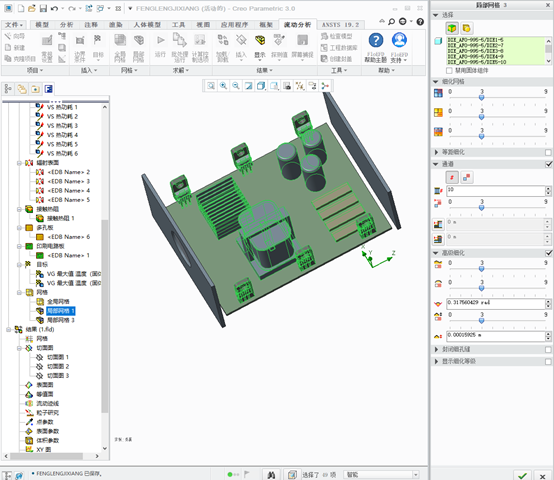The width and height of the screenshot is (554, 480).
Task: Click the repaint icon in viewport toolbar
Action: pos(249,86)
